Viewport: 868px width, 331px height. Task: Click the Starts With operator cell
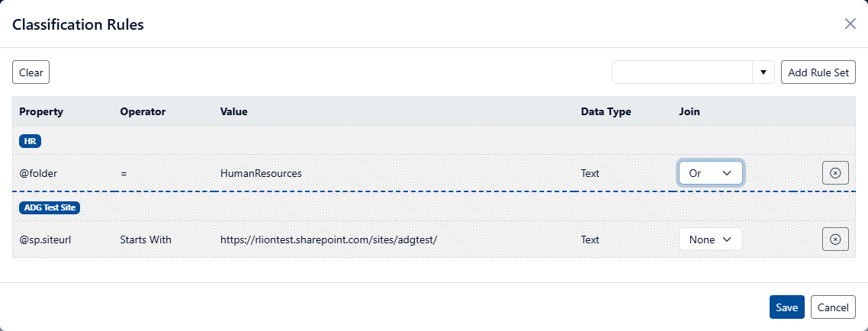pos(146,239)
